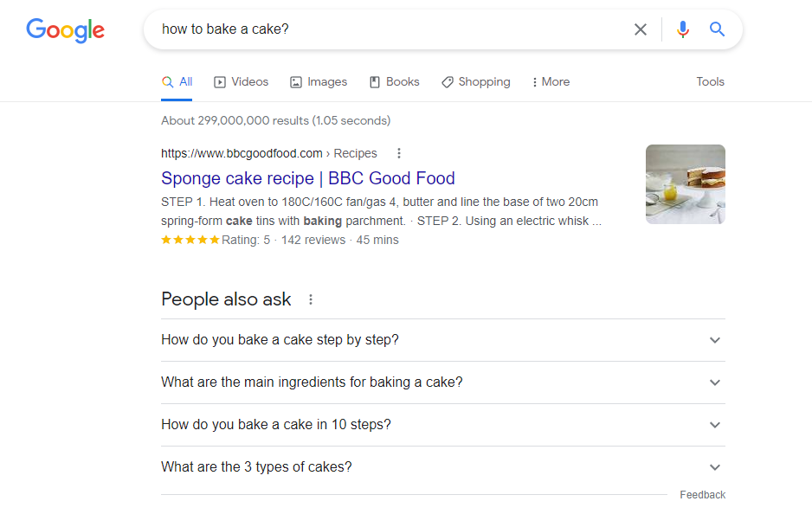Viewport: 812px width, 527px height.
Task: Click into the search input field
Action: coord(390,29)
